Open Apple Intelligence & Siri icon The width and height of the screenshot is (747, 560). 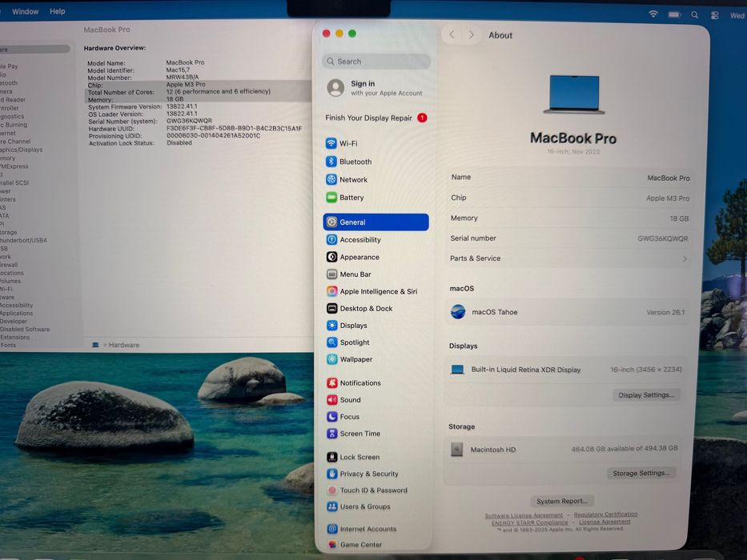[x=331, y=291]
